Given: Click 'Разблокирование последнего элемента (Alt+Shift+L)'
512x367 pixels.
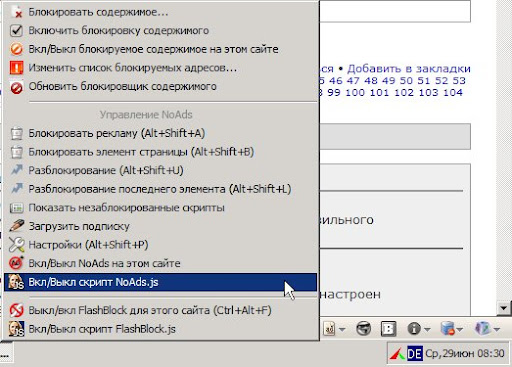Looking at the screenshot, I should pyautogui.click(x=160, y=189).
